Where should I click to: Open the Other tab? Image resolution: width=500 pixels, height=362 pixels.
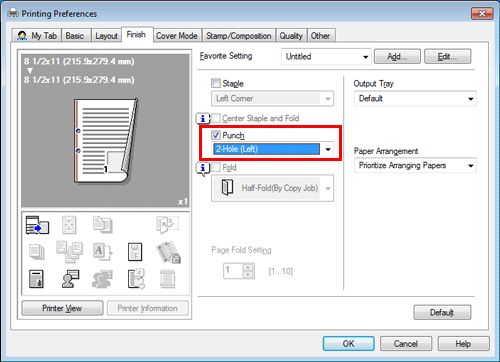point(320,36)
